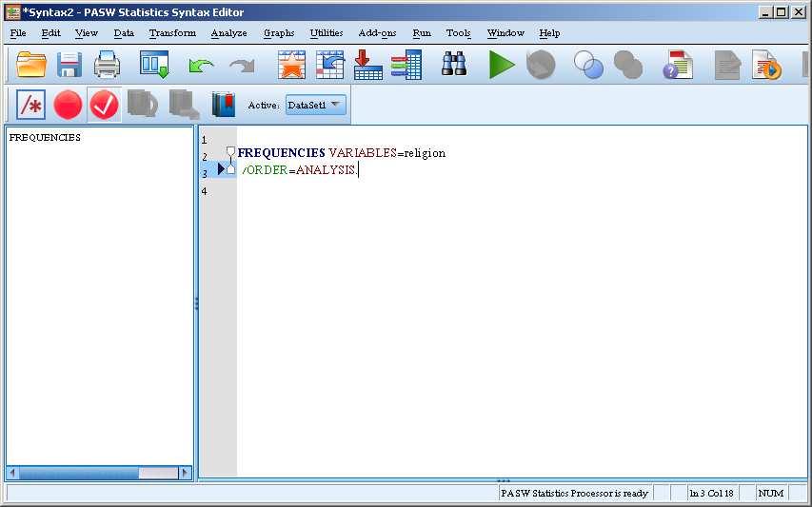Viewport: 812px width, 507px height.
Task: Open the Graphs menu
Action: point(279,33)
